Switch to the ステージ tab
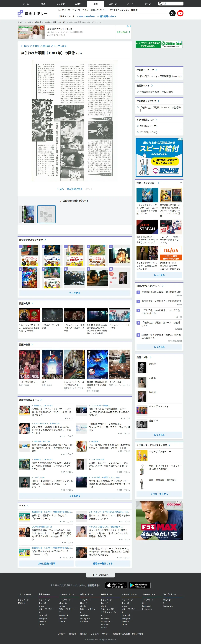 tap(113, 4)
